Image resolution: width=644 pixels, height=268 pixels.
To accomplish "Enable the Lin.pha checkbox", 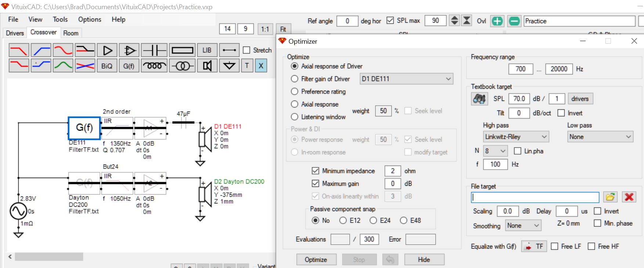I will tap(518, 151).
